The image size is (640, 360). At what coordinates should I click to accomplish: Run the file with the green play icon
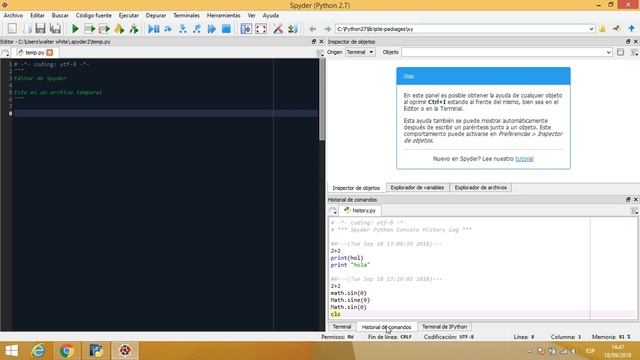pos(75,29)
